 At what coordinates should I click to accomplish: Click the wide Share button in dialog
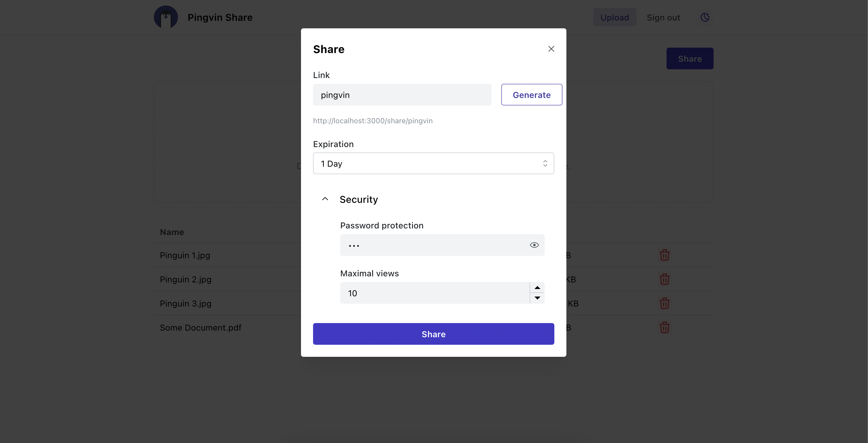pos(433,334)
